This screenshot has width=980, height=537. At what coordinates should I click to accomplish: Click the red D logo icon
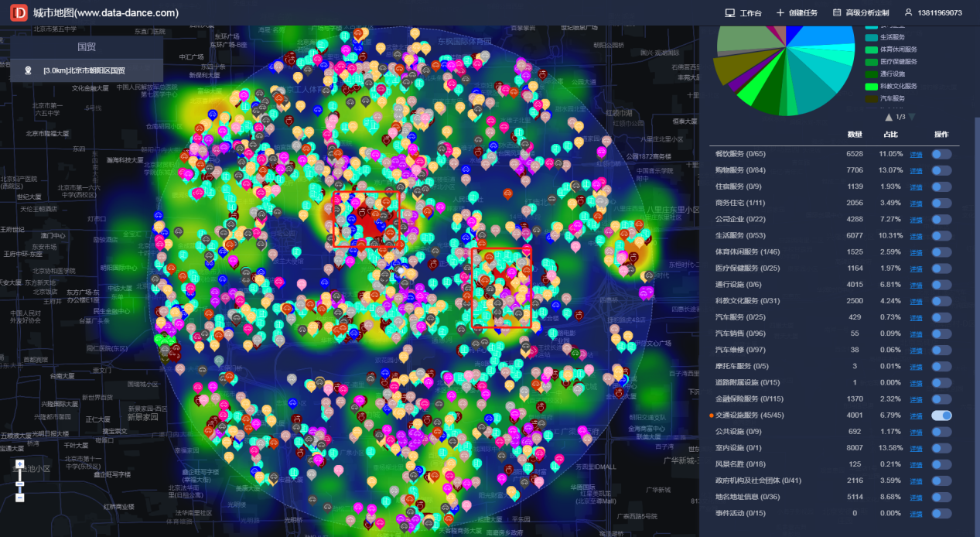pyautogui.click(x=19, y=12)
